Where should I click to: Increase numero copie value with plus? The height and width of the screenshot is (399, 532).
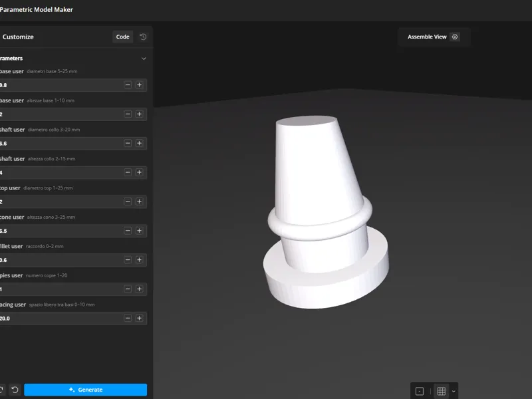click(x=139, y=289)
